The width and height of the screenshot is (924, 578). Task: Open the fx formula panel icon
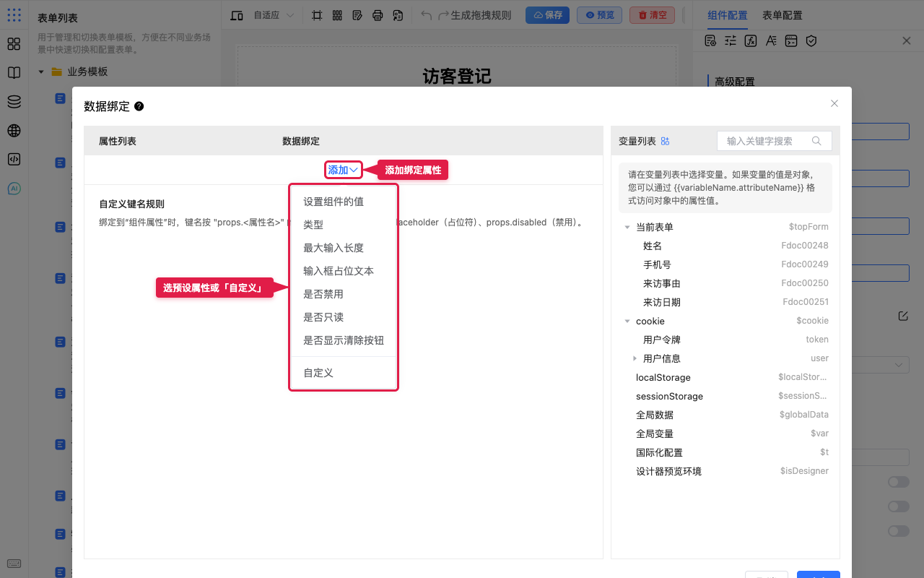click(751, 41)
